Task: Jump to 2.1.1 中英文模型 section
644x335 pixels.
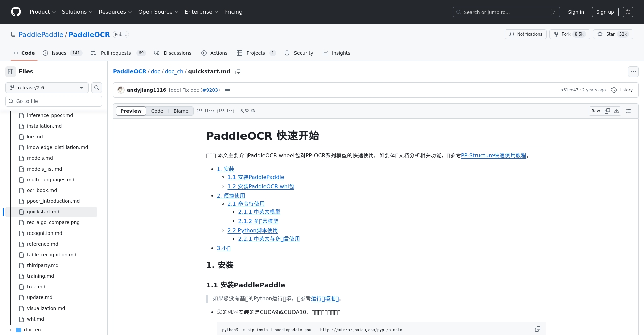Action: (259, 212)
